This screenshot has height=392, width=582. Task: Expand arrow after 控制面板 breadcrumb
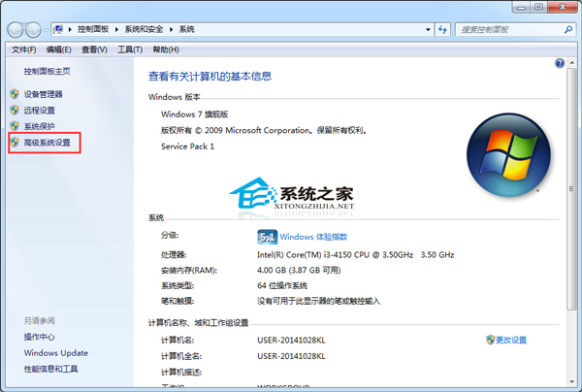point(116,29)
